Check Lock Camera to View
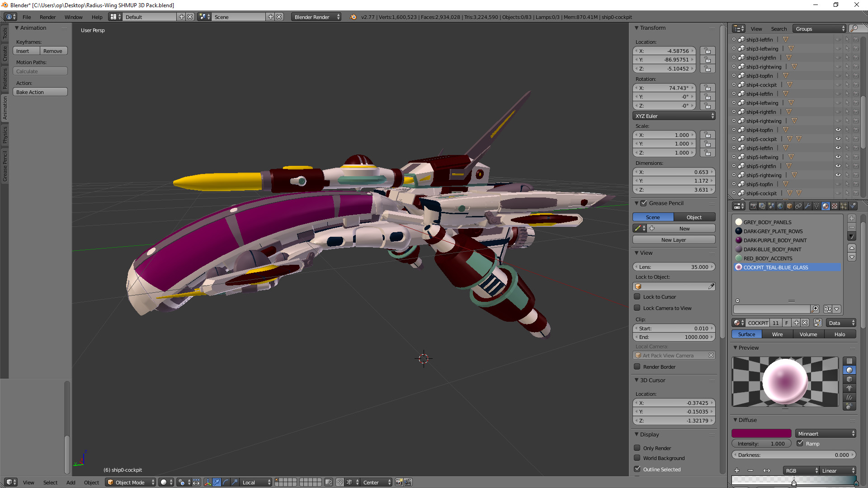 [637, 308]
